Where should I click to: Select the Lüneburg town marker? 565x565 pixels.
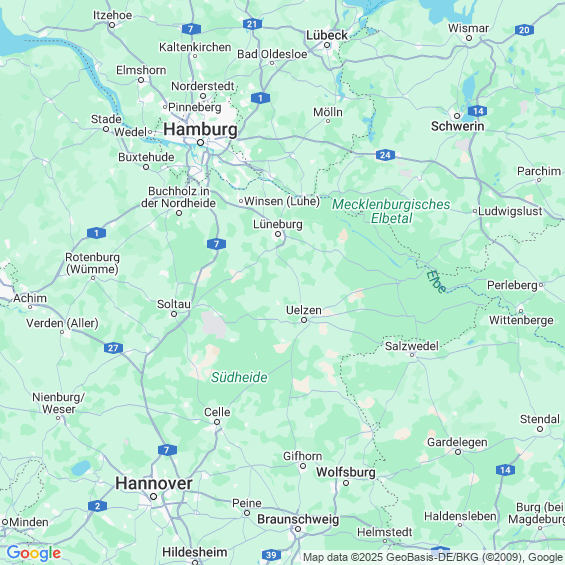coord(278,234)
